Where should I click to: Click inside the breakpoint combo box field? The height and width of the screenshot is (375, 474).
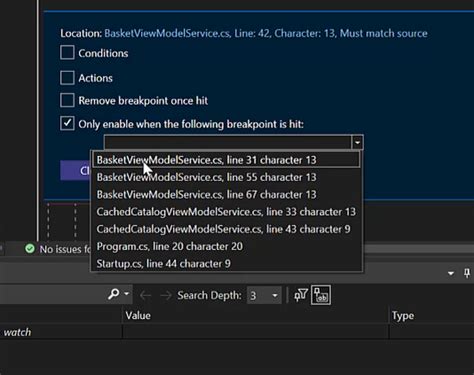(228, 142)
